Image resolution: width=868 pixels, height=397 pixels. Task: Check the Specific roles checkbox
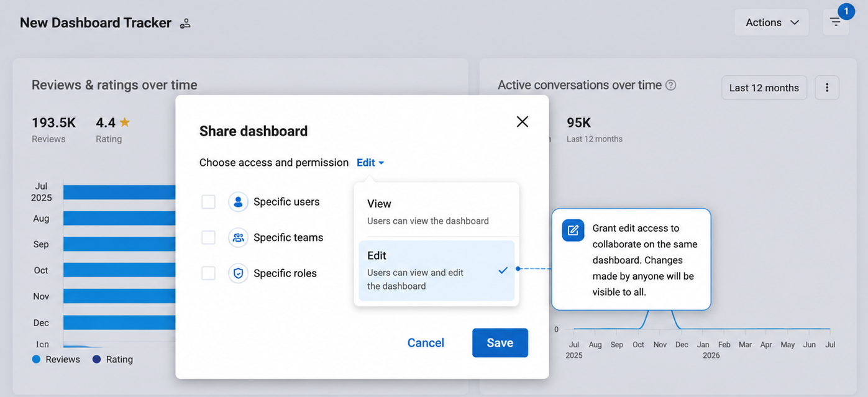(x=208, y=273)
